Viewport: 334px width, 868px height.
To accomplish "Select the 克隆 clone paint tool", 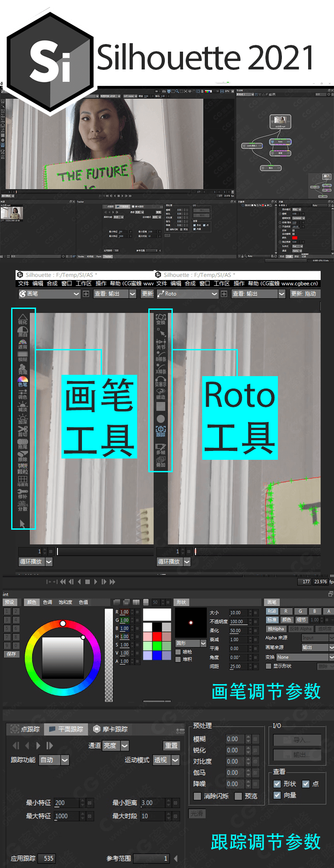I will click(x=23, y=369).
